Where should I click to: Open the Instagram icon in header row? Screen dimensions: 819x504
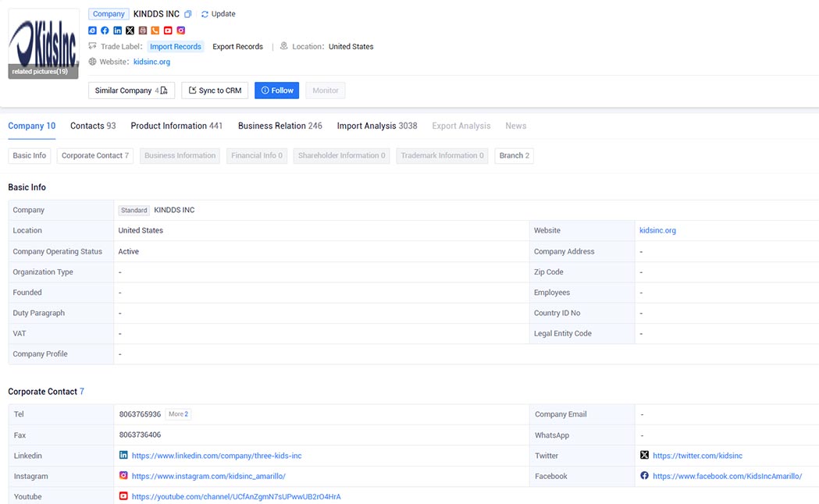[180, 30]
